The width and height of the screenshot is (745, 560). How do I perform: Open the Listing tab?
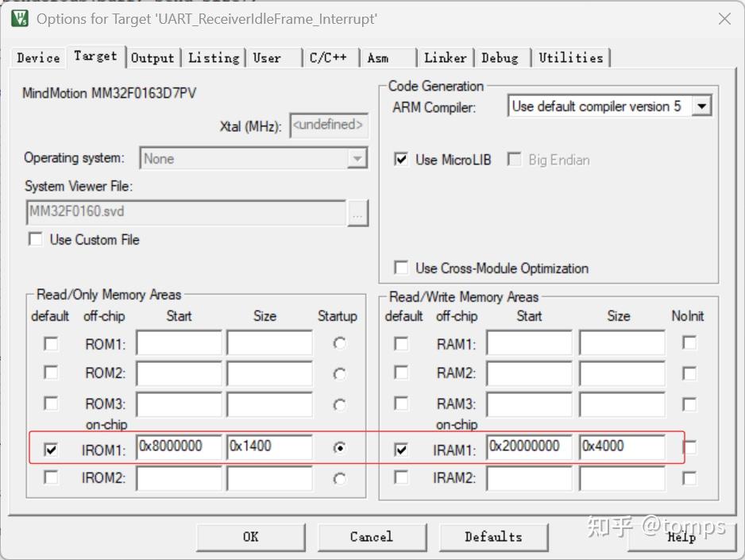click(x=212, y=57)
